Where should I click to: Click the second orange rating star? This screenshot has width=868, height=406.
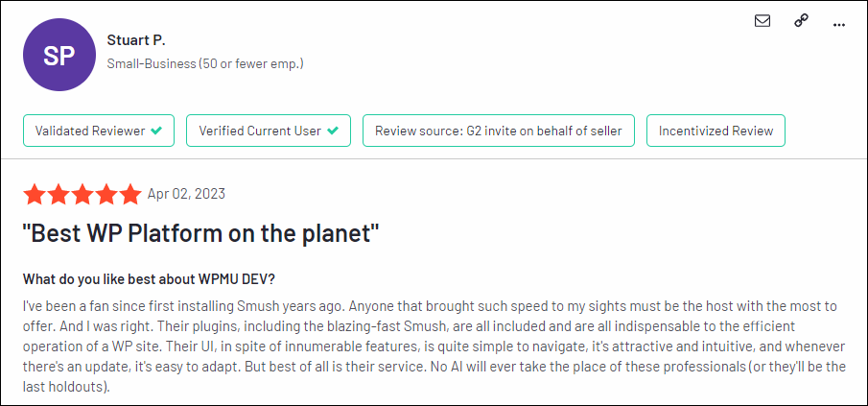point(59,195)
